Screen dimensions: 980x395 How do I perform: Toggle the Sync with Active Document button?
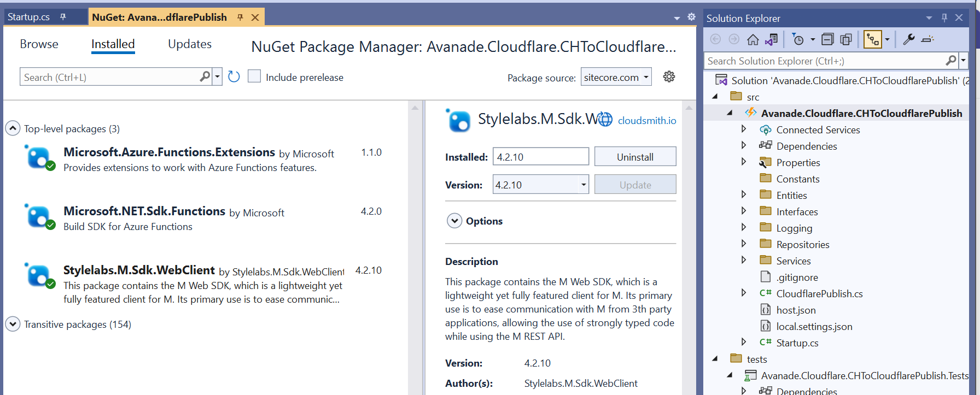click(x=872, y=39)
